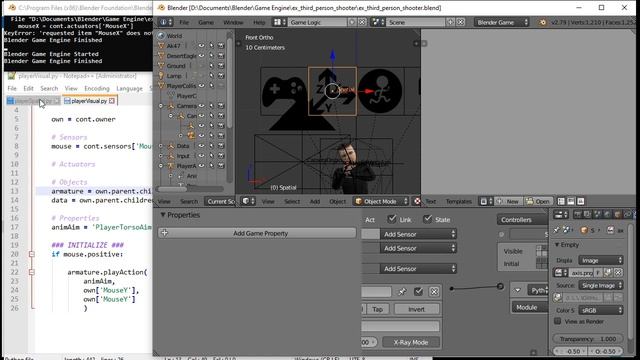Click the unlink X icon next to axis.png
The height and width of the screenshot is (360, 640).
pos(618,272)
